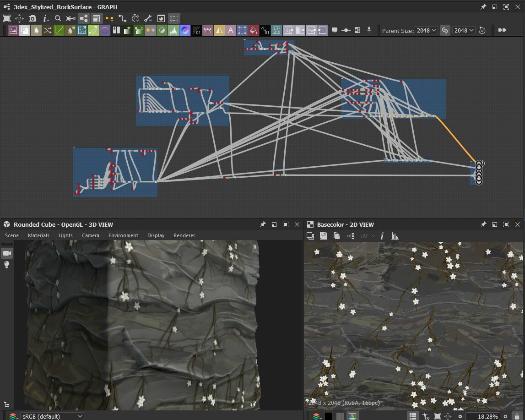Click the camera screenshot icon in the graph toolbar
525x420 pixels.
pyautogui.click(x=32, y=18)
